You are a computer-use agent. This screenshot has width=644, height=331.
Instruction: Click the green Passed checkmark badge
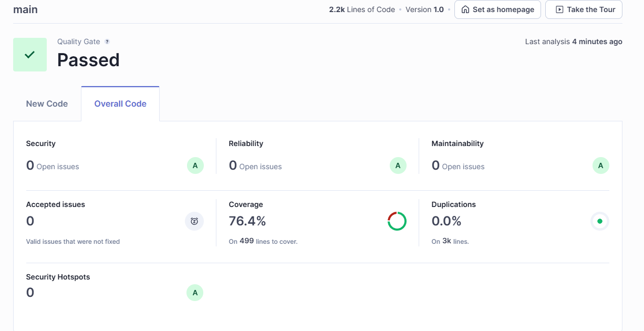[30, 55]
